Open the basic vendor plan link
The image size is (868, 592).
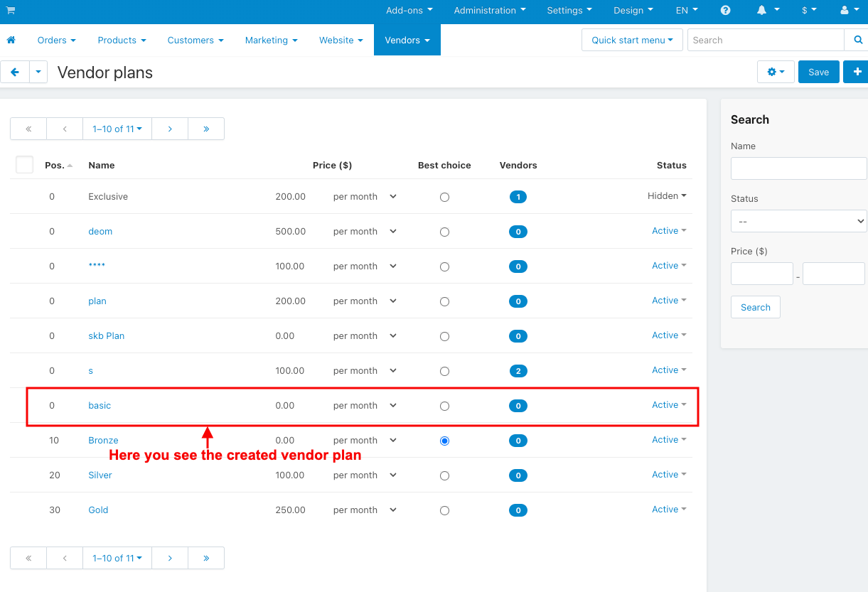tap(100, 406)
